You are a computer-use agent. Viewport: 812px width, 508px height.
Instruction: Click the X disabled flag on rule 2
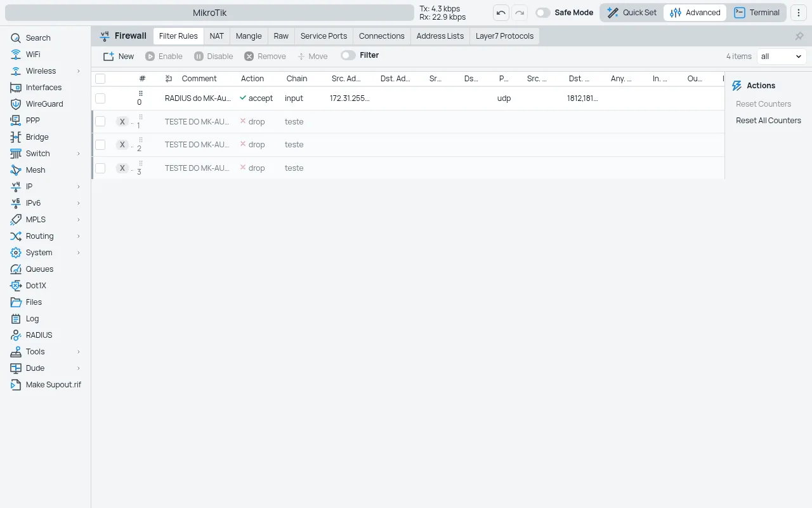click(x=122, y=145)
